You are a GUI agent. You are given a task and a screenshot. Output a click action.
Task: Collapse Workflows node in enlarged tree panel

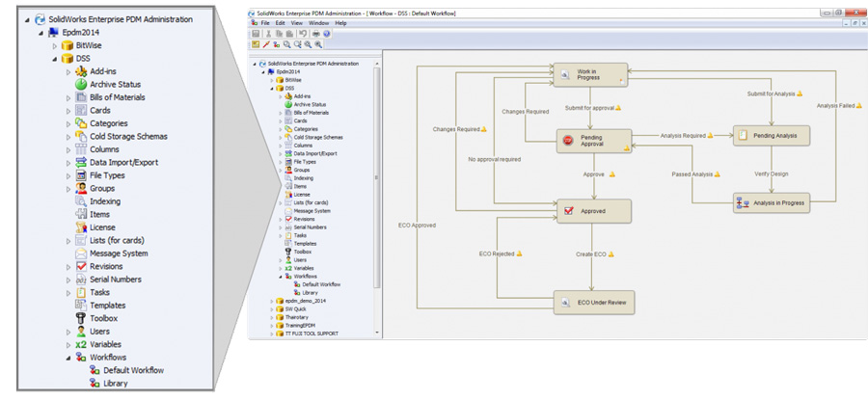tap(68, 358)
